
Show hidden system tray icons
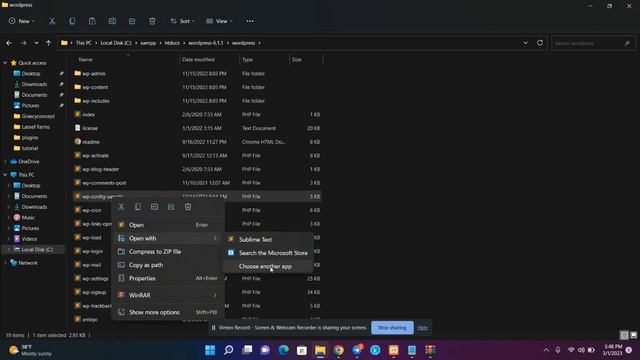546,350
